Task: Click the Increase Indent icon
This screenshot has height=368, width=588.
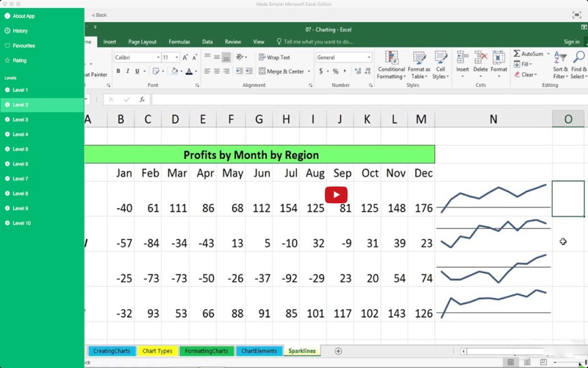Action: coord(248,71)
